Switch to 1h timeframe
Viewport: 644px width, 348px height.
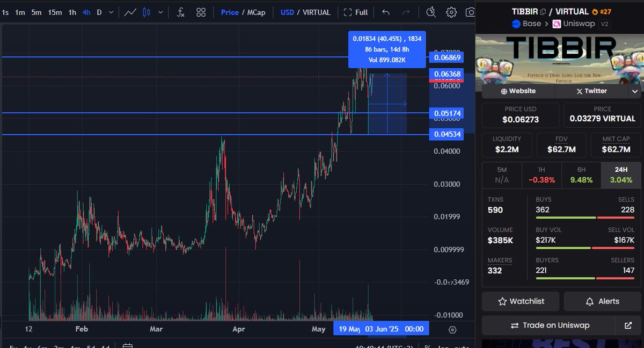click(x=72, y=12)
